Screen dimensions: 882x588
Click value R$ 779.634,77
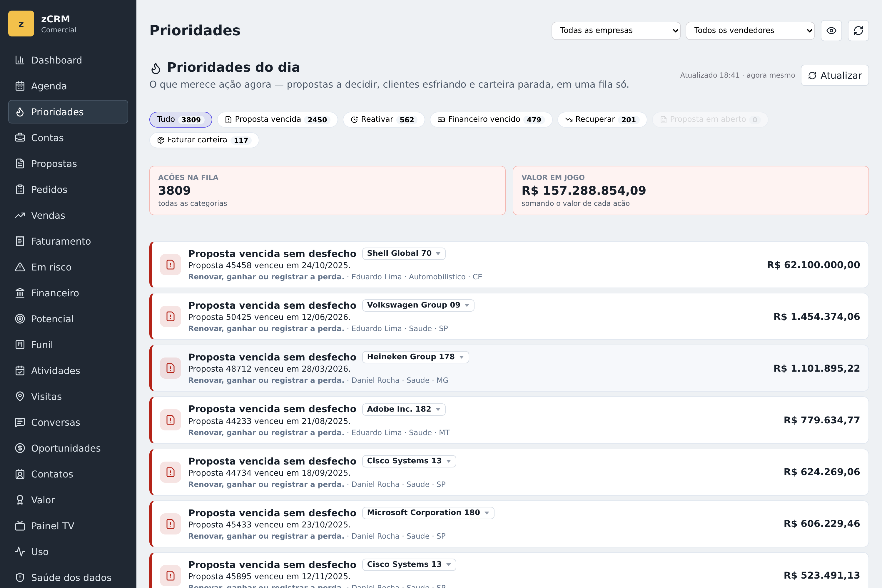[x=822, y=420]
